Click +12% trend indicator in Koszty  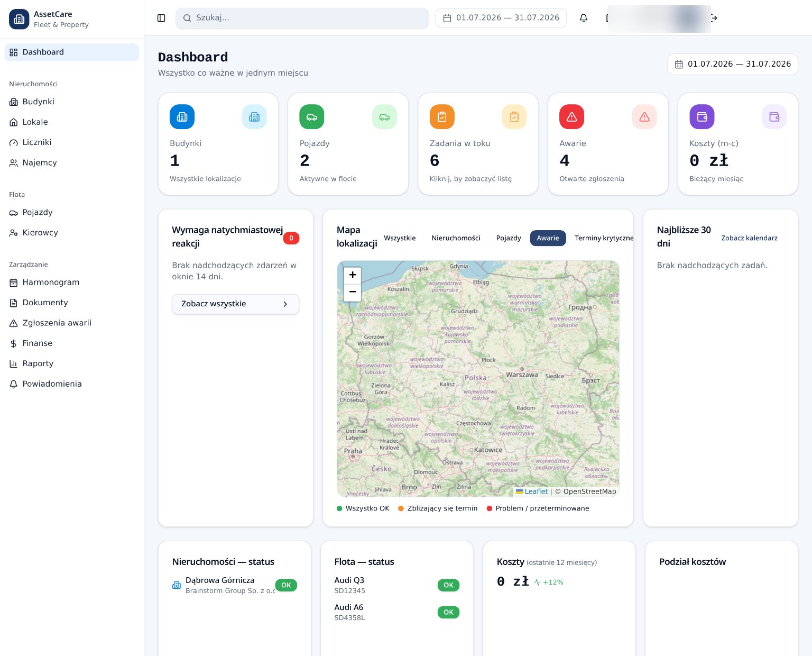(549, 582)
